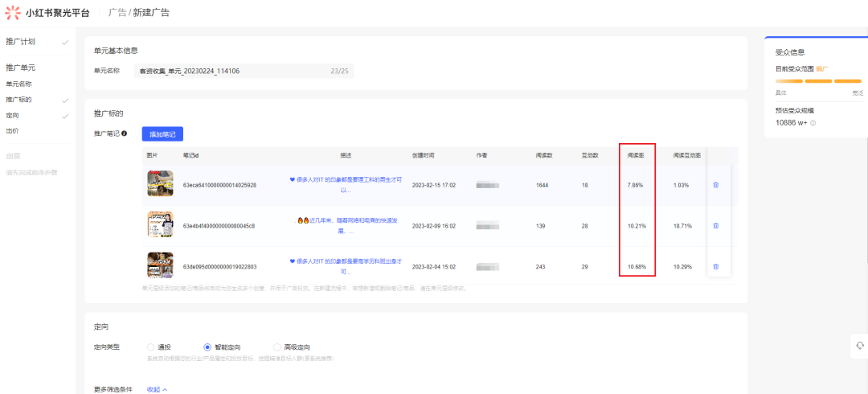The width and height of the screenshot is (868, 394).
Task: Click the audience range indicator bar
Action: (x=818, y=81)
